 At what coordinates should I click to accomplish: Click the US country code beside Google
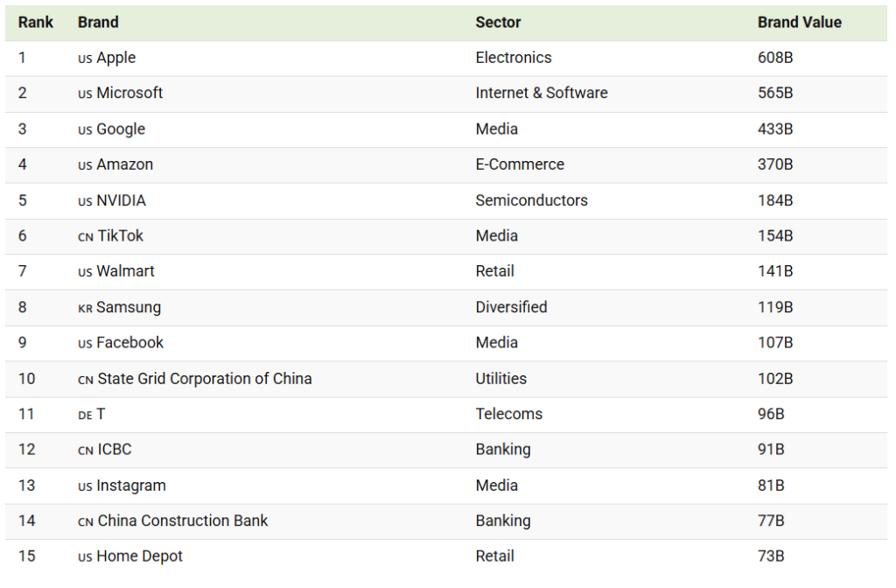[x=85, y=130]
